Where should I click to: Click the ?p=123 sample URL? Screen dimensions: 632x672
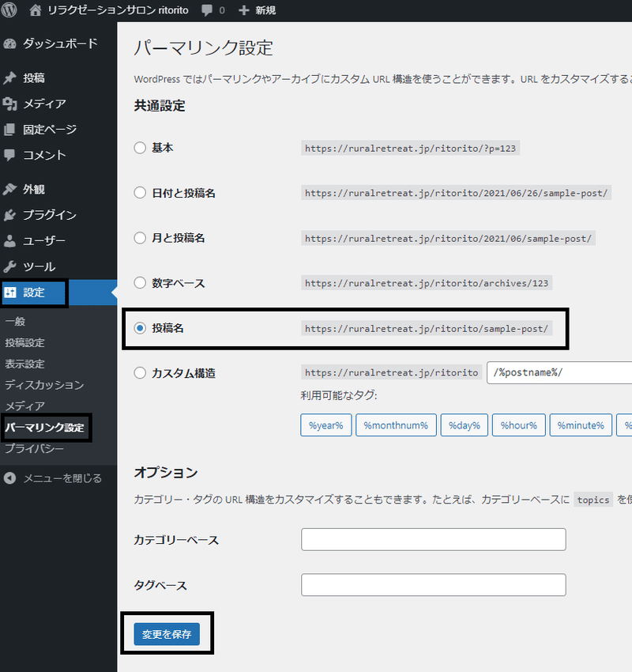click(410, 149)
